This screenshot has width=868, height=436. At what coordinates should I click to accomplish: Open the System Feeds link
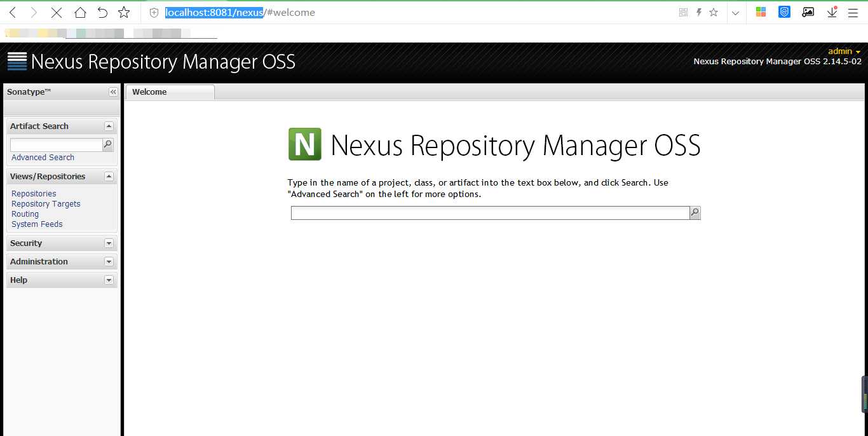click(37, 224)
